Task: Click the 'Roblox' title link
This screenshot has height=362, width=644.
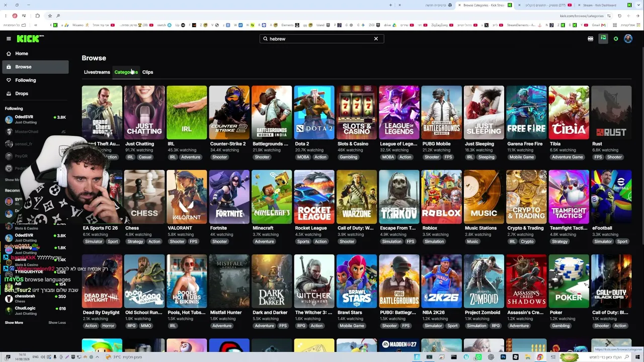Action: pyautogui.click(x=430, y=228)
